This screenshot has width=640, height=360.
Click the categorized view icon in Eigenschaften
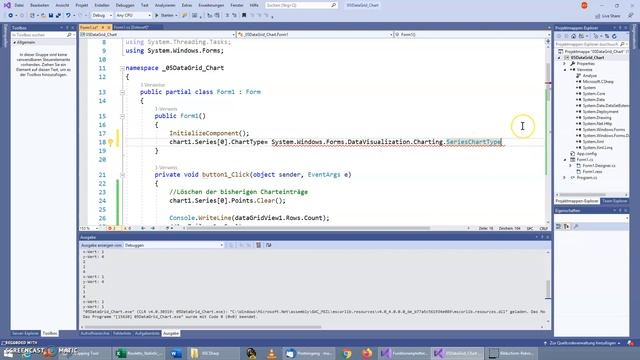559,227
